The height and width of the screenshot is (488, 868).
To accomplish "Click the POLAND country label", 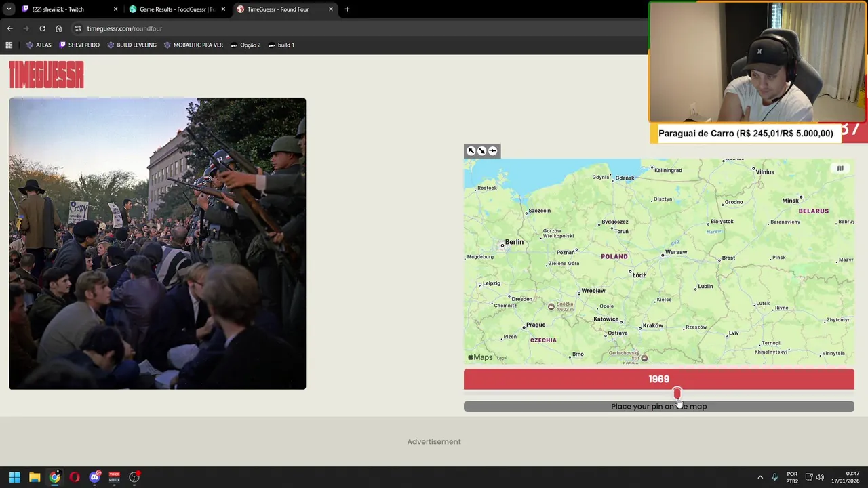I will [x=614, y=256].
